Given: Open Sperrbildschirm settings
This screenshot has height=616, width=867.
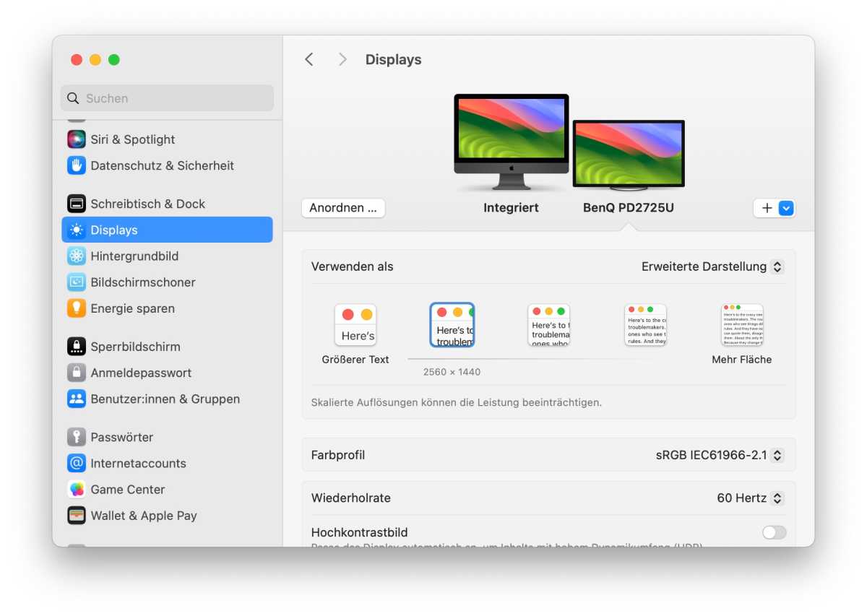Looking at the screenshot, I should [167, 347].
